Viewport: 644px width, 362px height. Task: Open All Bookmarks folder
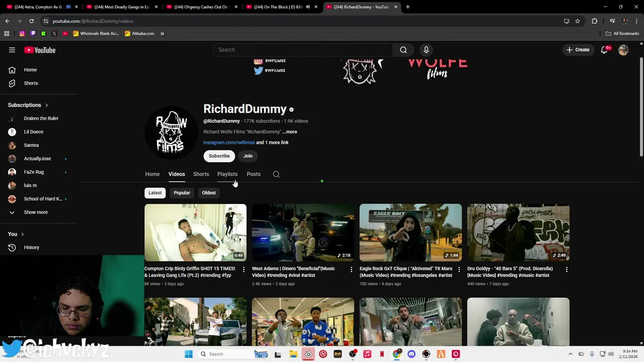tap(622, 34)
